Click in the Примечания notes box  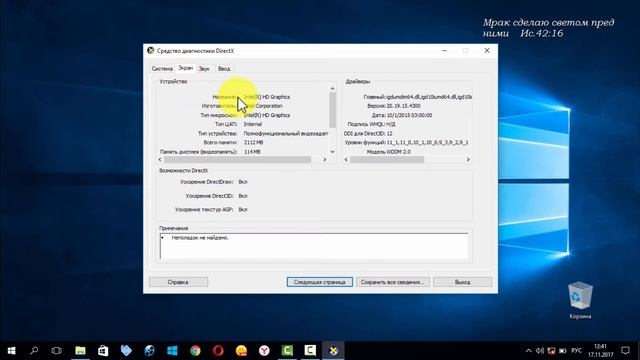(313, 246)
